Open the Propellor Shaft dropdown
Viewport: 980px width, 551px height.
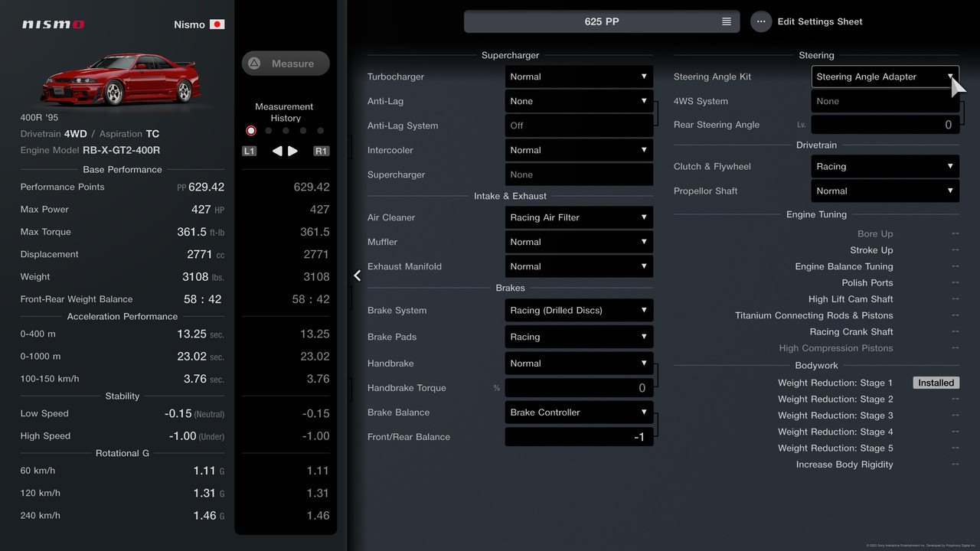point(885,191)
